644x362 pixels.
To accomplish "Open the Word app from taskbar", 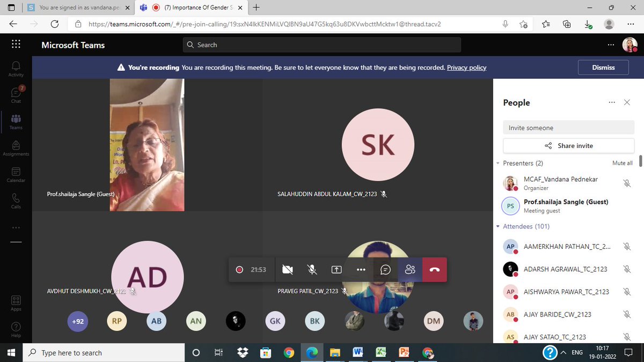I will 358,352.
